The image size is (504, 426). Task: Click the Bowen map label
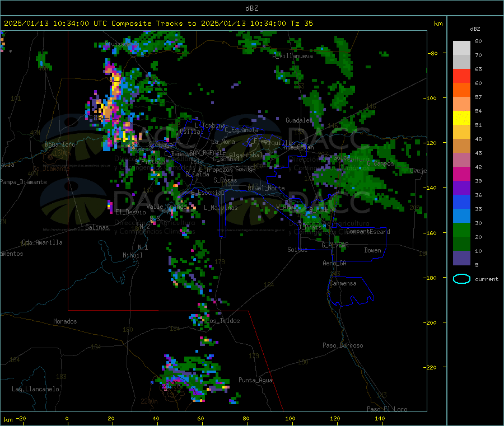click(x=372, y=250)
